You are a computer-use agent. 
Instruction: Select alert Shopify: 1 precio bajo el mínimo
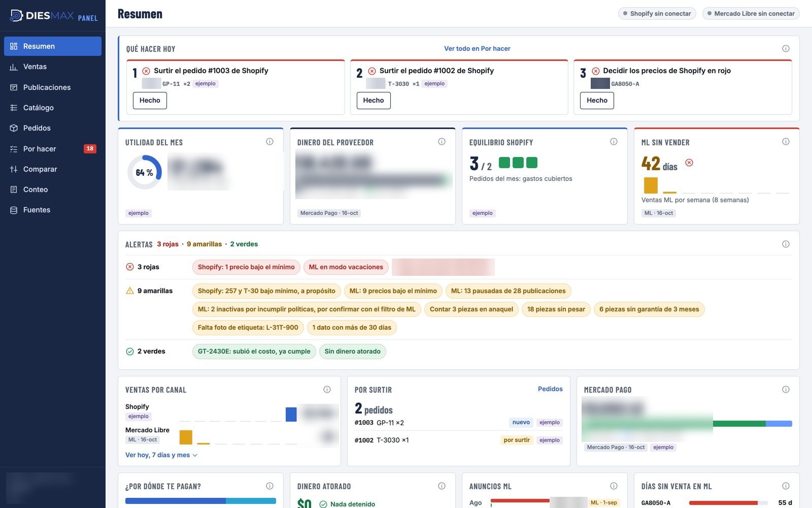pyautogui.click(x=246, y=267)
